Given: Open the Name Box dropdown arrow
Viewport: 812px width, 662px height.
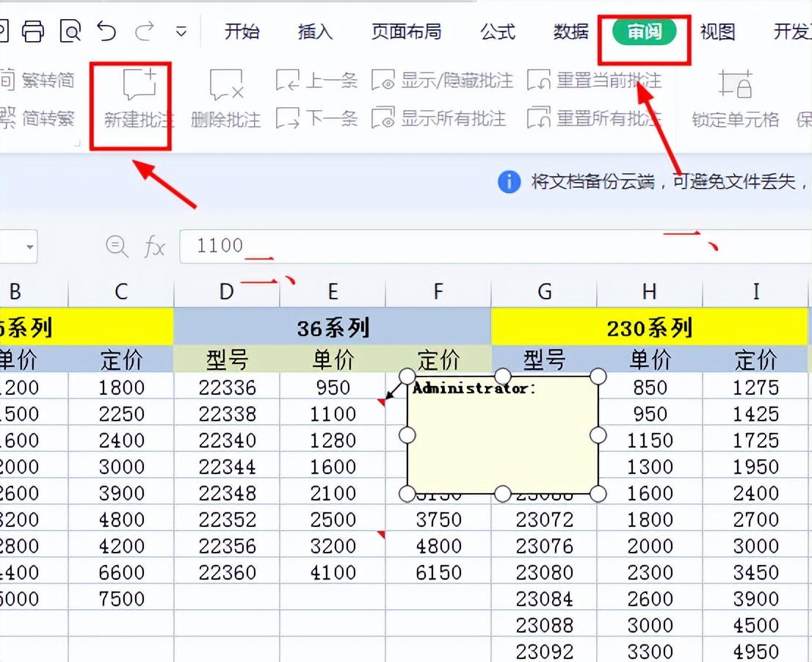Looking at the screenshot, I should pyautogui.click(x=30, y=247).
